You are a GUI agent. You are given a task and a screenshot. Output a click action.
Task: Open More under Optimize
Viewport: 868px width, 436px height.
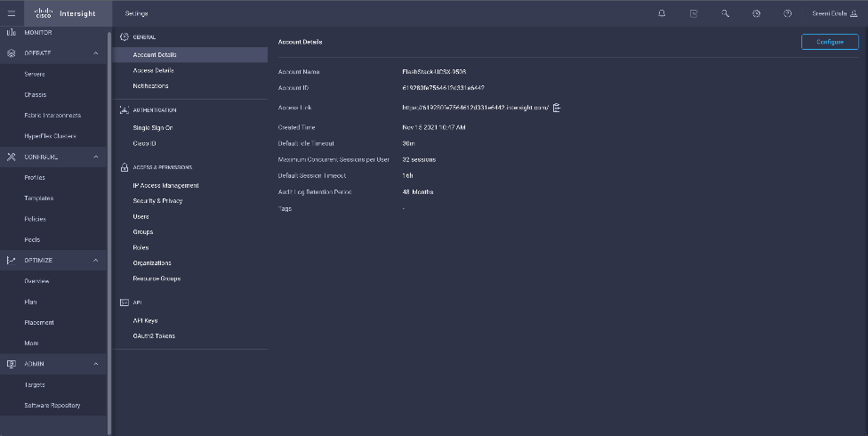[31, 343]
